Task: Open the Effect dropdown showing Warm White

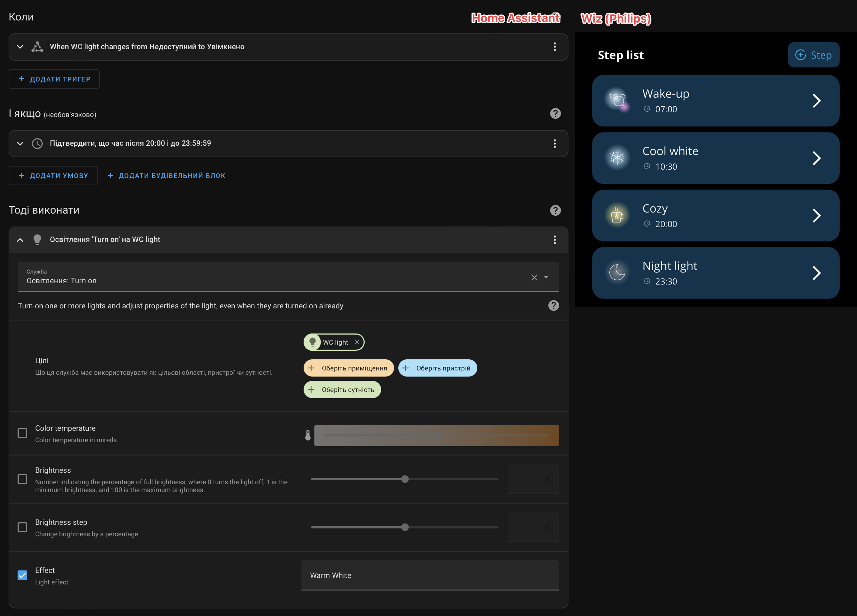Action: [430, 575]
